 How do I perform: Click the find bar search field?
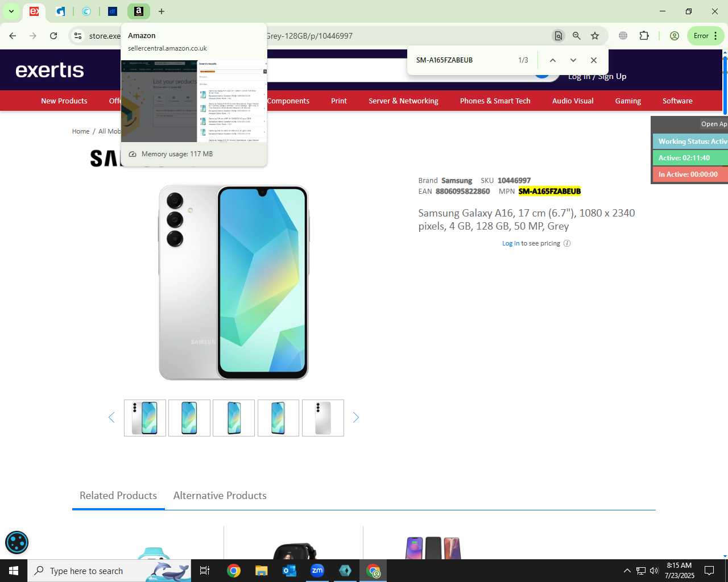coord(464,60)
